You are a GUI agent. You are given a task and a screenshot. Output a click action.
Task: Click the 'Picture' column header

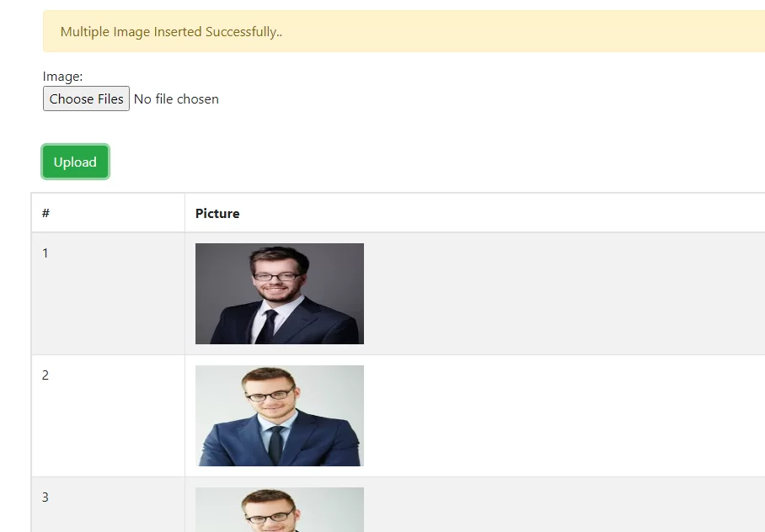217,213
